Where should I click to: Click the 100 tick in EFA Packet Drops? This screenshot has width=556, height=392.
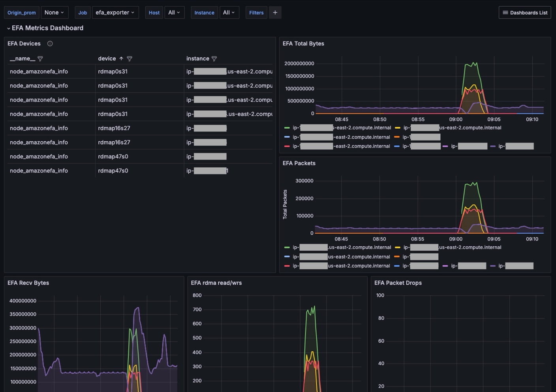tap(380, 295)
